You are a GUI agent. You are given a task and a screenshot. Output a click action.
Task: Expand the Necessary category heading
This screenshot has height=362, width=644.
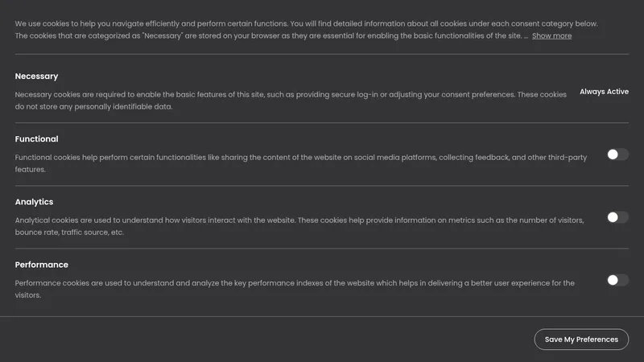[36, 76]
